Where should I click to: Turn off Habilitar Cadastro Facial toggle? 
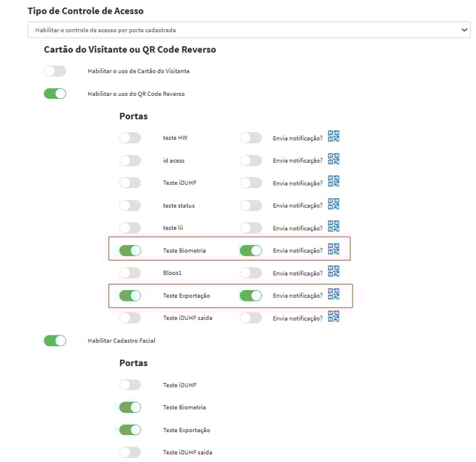(x=55, y=340)
